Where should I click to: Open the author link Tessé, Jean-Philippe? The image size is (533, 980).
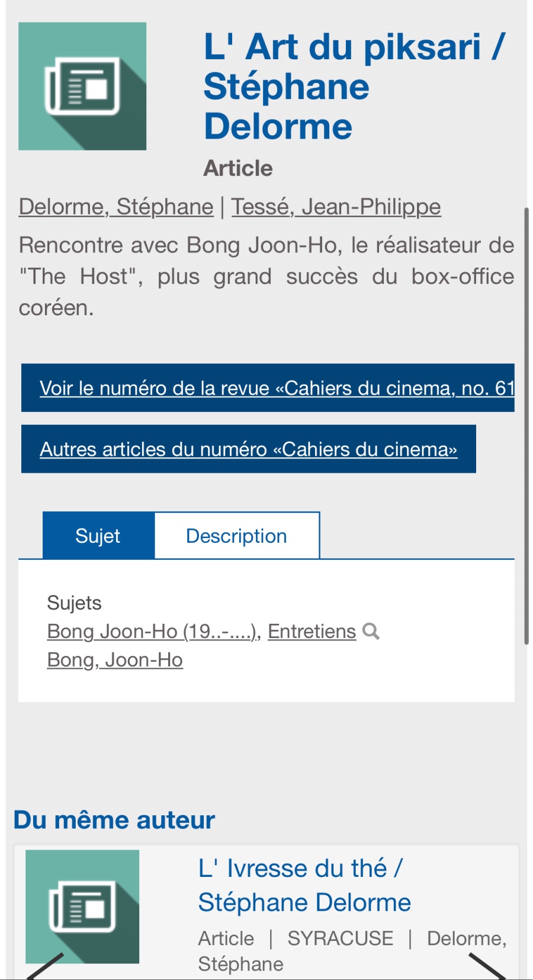336,207
